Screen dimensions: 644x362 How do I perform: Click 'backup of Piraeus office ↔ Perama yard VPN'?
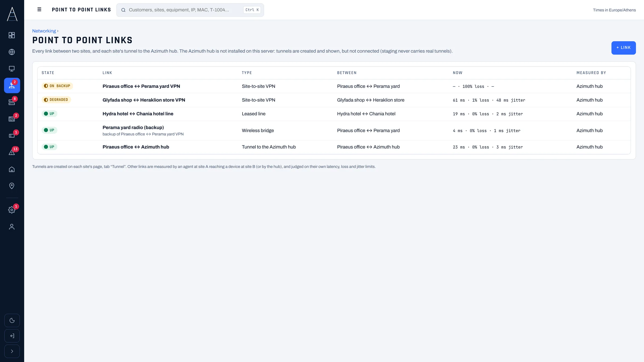pos(143,134)
